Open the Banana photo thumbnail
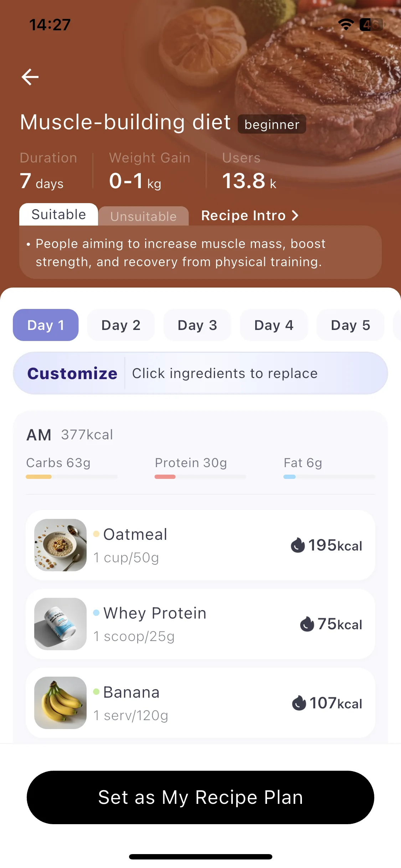Screen dimensions: 401x868 60,703
